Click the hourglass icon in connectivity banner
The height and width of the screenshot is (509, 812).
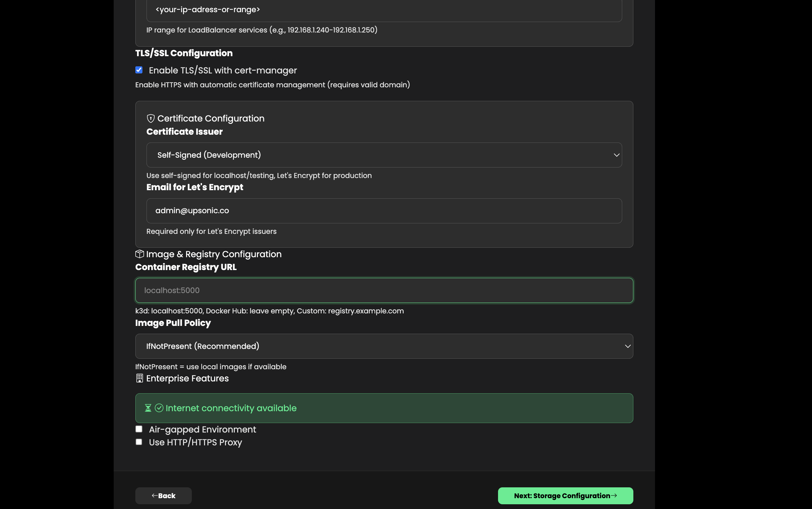[x=148, y=408]
